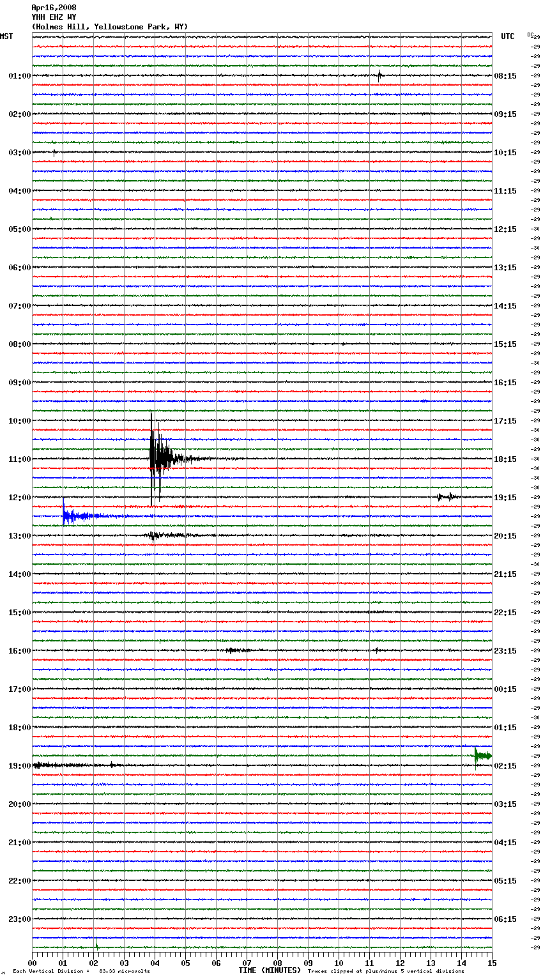Click minute tick label 15 on bottom axis

pyautogui.click(x=492, y=963)
